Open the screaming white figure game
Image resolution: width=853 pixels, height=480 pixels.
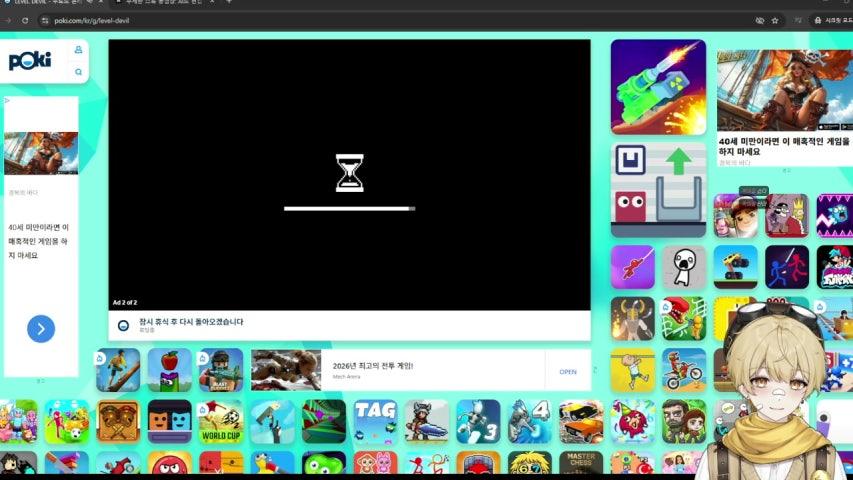click(x=684, y=267)
